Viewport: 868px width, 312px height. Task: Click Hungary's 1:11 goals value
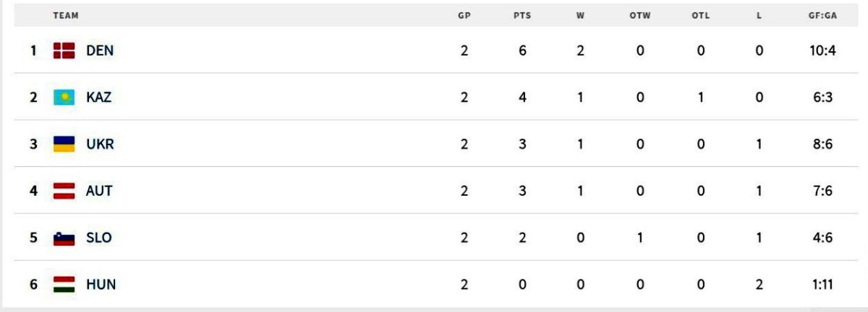click(823, 285)
